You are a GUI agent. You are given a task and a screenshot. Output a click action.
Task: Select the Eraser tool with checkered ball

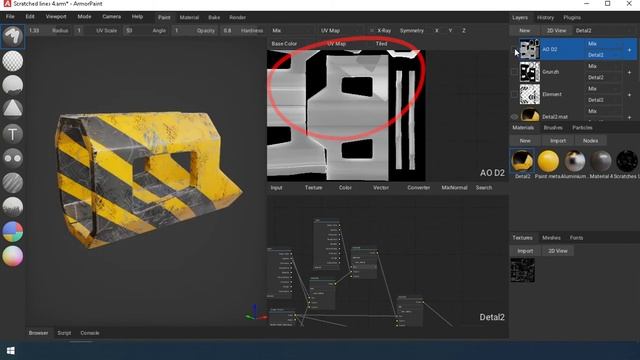(13, 61)
